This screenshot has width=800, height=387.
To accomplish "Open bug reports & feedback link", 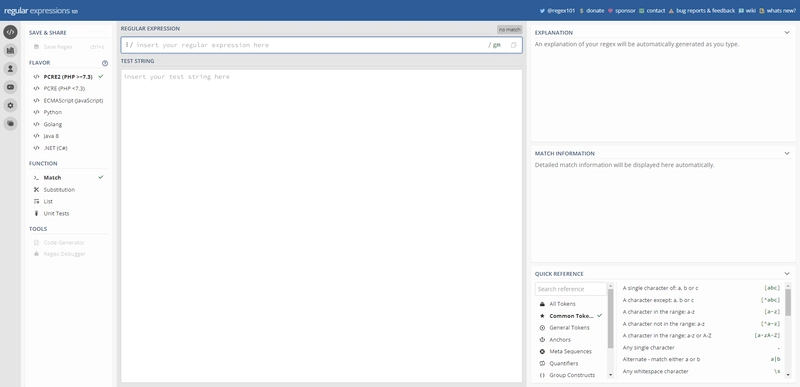I will point(702,11).
